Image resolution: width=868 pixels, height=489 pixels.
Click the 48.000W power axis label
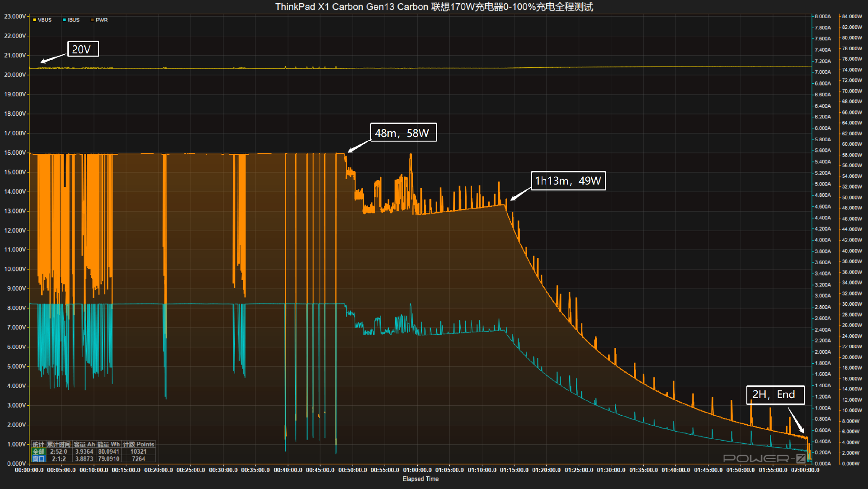852,208
